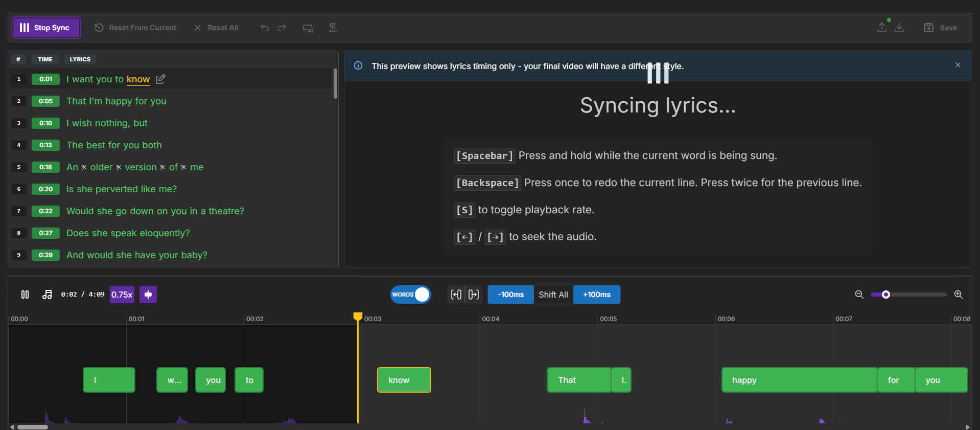Edit the line 'I want you to know'
This screenshot has width=980, height=430.
coord(160,79)
